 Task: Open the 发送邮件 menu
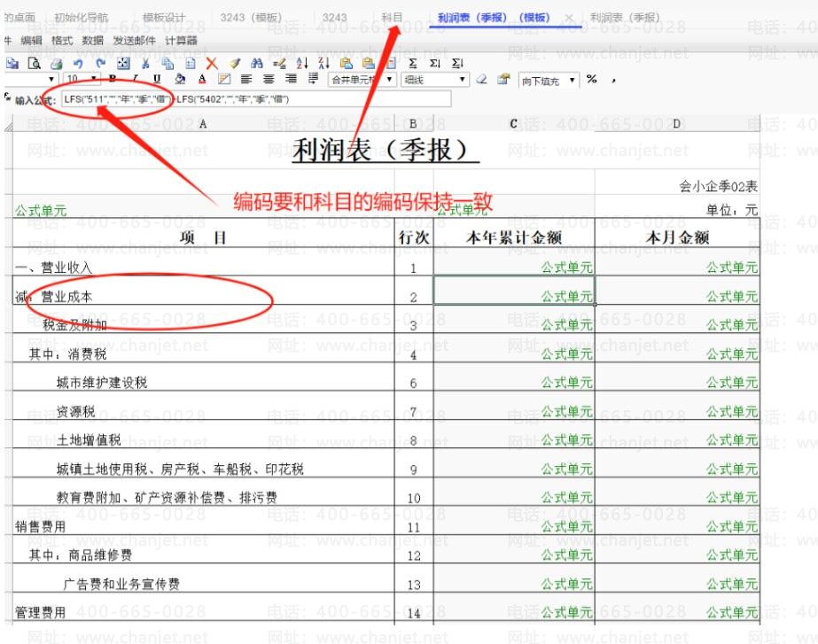(x=134, y=40)
